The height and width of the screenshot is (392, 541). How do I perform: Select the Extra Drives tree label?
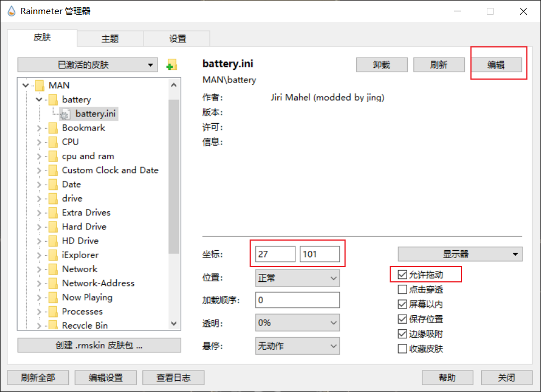(86, 212)
